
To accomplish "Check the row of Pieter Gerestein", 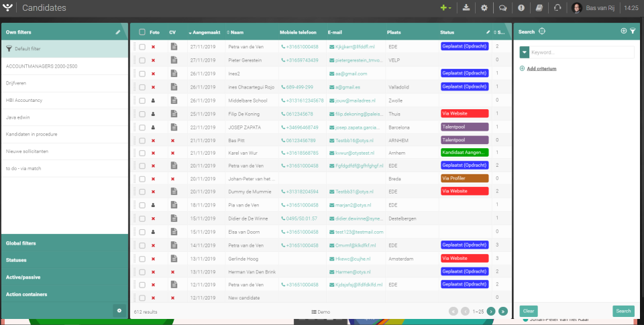I will [142, 60].
